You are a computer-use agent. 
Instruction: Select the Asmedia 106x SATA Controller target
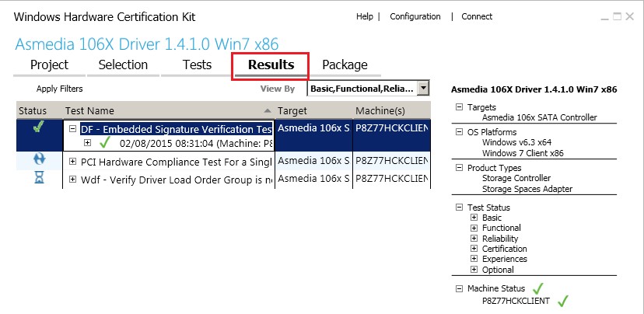[539, 117]
